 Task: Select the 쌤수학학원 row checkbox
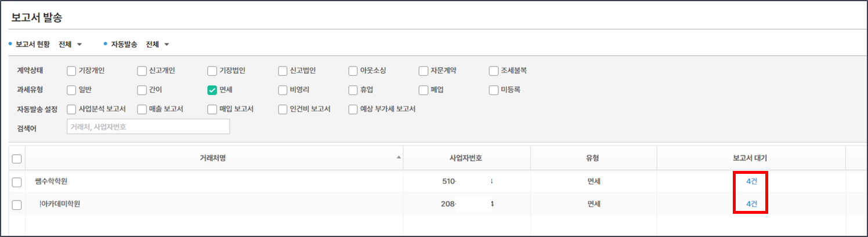(17, 182)
